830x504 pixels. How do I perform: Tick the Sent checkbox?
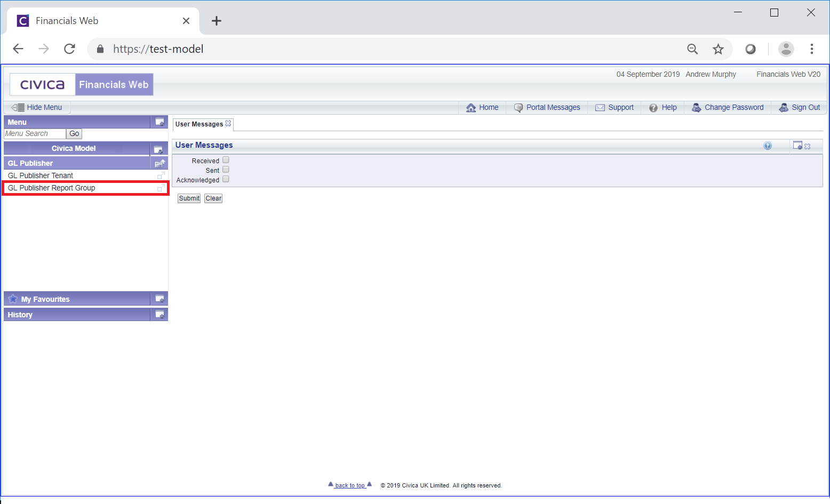(226, 169)
